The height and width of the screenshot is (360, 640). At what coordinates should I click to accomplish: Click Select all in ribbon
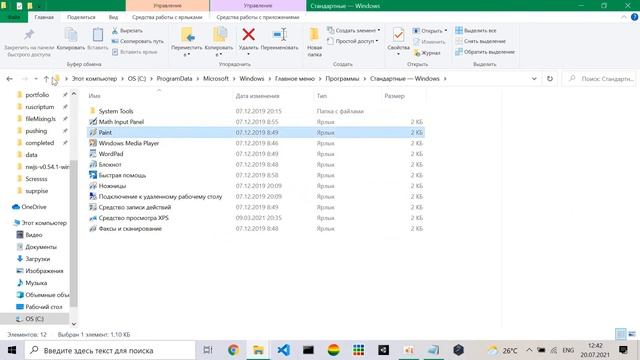[x=476, y=31]
